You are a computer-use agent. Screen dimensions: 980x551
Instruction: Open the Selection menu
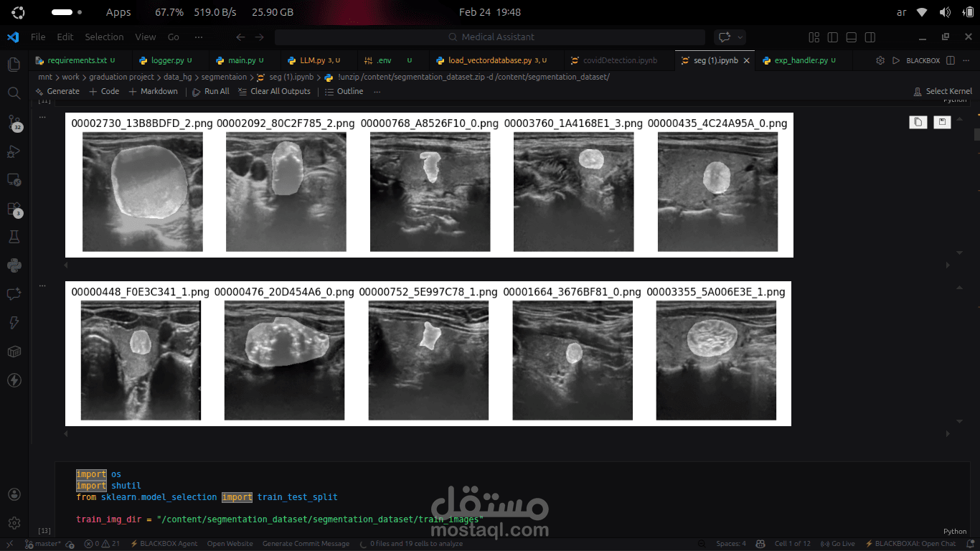tap(104, 37)
